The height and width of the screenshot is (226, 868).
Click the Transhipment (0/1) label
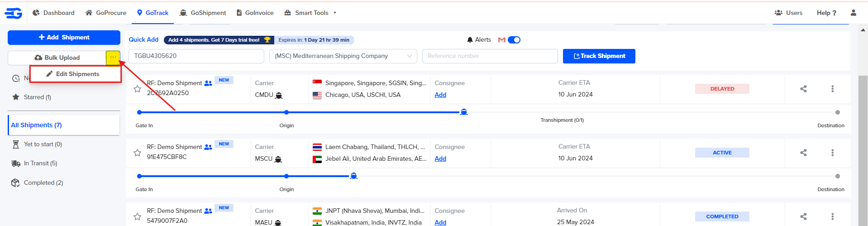click(562, 120)
